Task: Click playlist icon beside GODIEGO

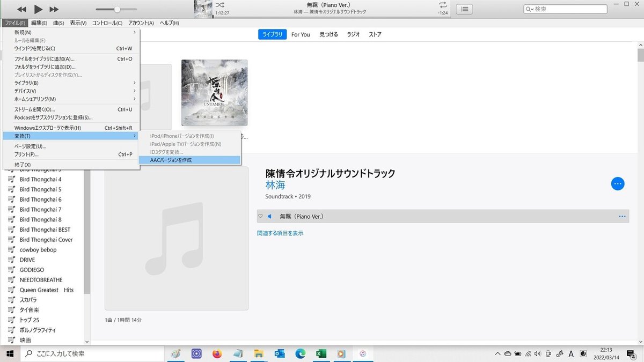Action: (11, 270)
